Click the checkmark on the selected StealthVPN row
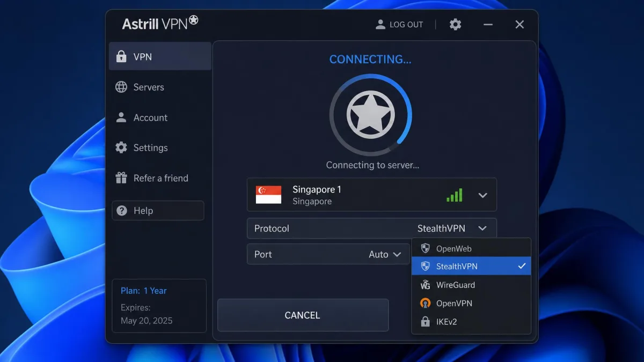 [521, 266]
